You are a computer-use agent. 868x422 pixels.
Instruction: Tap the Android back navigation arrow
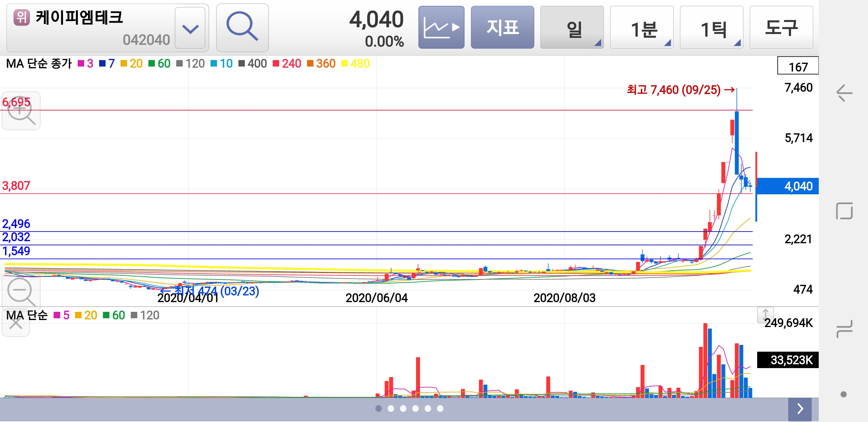[845, 93]
